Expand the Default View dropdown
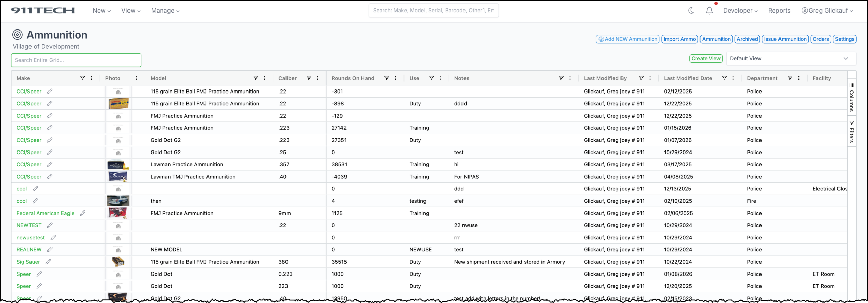This screenshot has height=303, width=868. (x=791, y=59)
